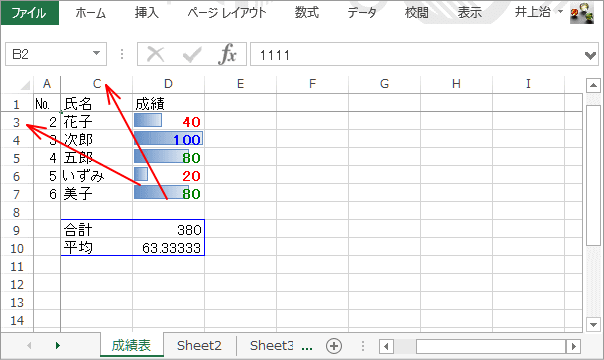Screen dimensions: 604x360
Task: Click the No. header cell
Action: tap(47, 104)
